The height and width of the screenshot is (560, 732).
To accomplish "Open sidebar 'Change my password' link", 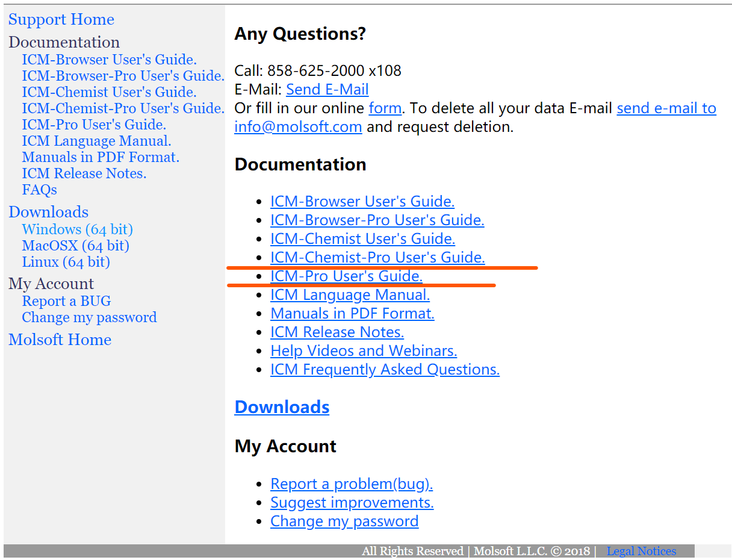I will coord(89,317).
